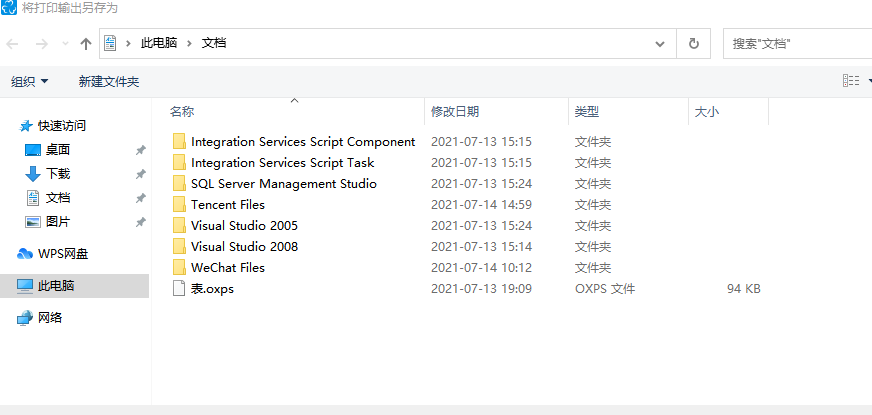Click the pin icon beside sidebar 文档
Screen dimensions: 872x415
click(141, 198)
